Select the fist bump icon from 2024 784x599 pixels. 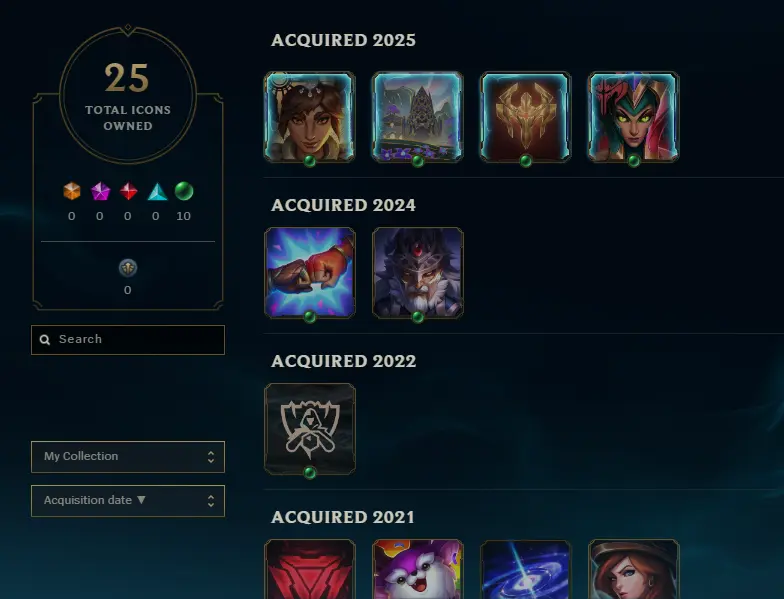point(310,273)
